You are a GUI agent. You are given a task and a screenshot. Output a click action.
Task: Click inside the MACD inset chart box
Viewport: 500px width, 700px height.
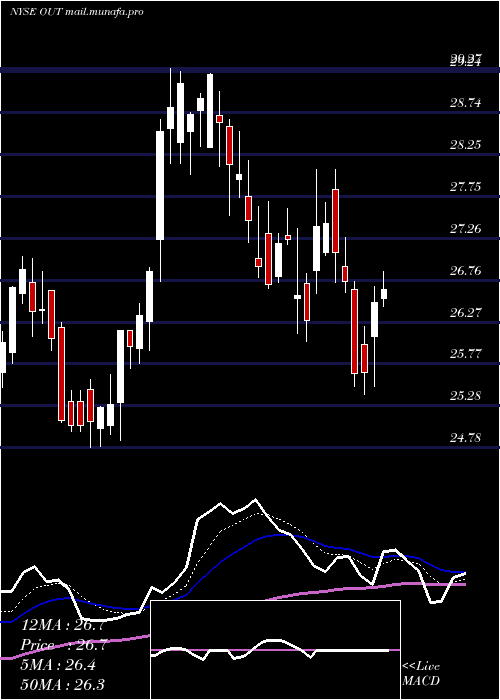click(x=275, y=650)
